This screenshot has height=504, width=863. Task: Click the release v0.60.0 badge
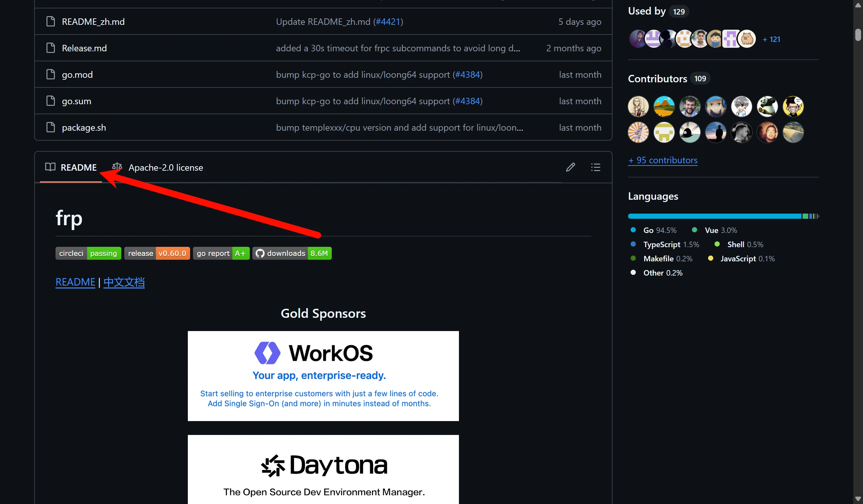click(157, 253)
